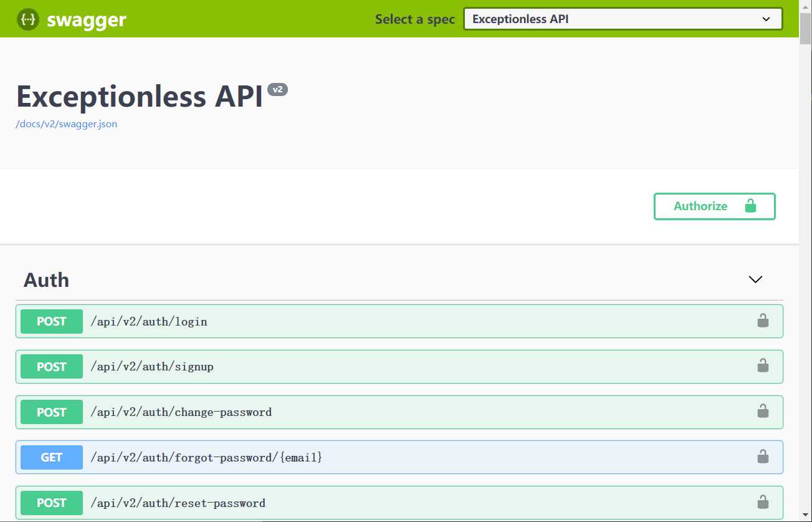Viewport: 812px width, 522px height.
Task: Click GET badge on forgot-password row
Action: [52, 457]
